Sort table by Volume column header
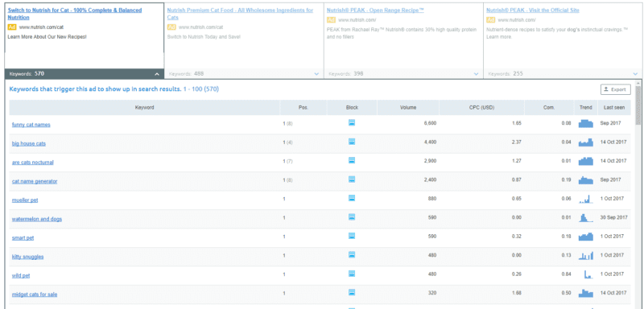Viewport: 644px width, 309px height. (x=408, y=108)
